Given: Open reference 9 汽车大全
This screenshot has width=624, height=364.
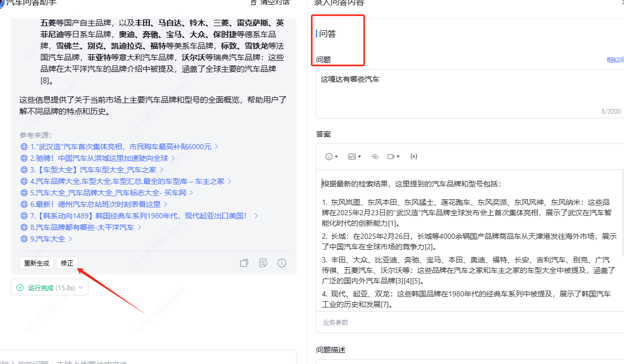Looking at the screenshot, I should [47, 239].
